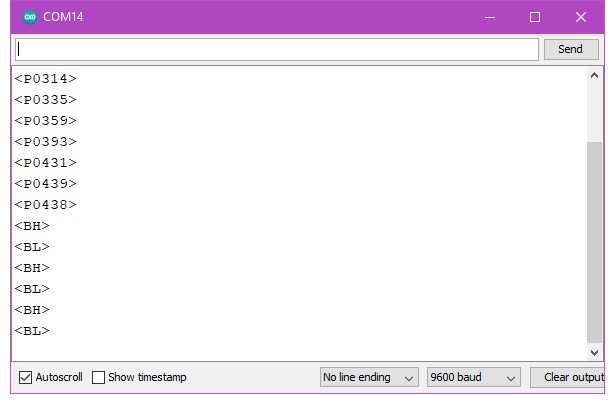Open the No line ending dropdown

coord(369,377)
